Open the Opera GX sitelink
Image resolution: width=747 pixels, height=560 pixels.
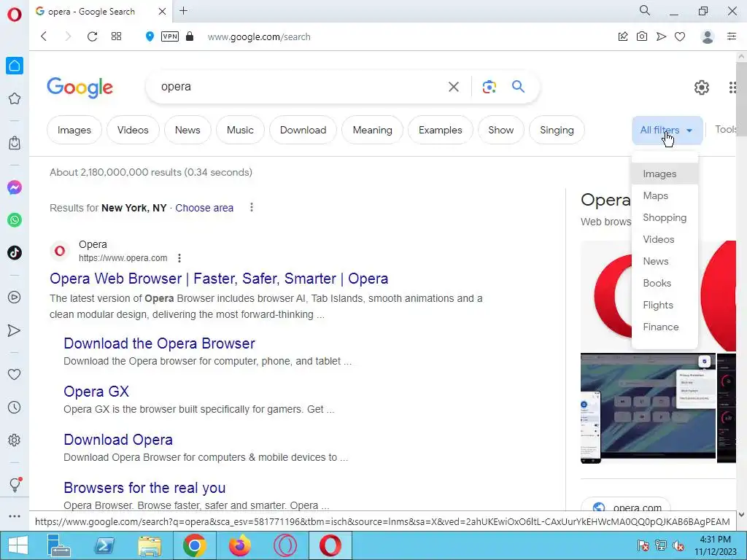[96, 392]
